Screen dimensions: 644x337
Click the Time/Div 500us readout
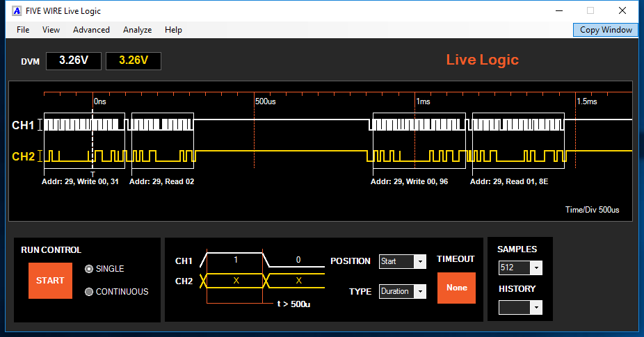click(593, 210)
